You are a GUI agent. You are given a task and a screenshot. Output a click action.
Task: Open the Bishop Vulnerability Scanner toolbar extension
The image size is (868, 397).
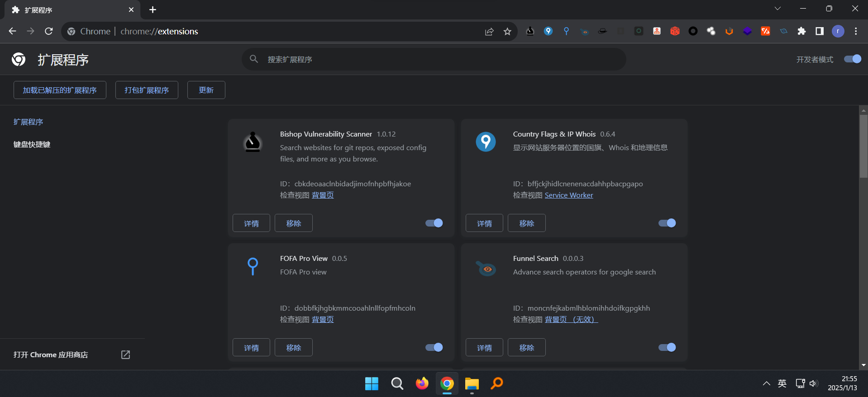click(530, 31)
